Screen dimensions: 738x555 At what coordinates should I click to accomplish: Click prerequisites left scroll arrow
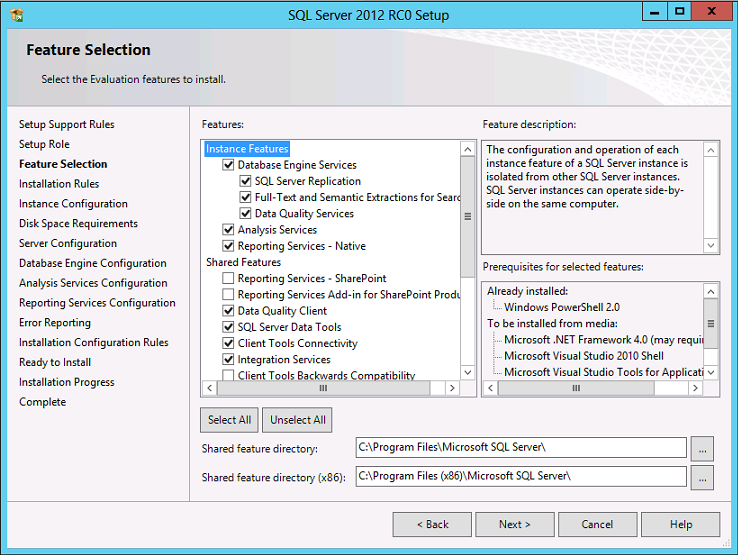[490, 388]
